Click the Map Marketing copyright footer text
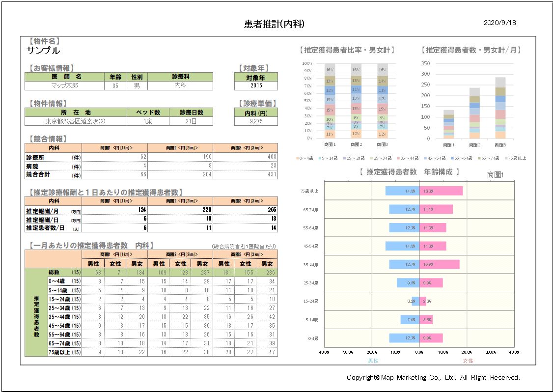The height and width of the screenshot is (392, 553). pyautogui.click(x=433, y=378)
